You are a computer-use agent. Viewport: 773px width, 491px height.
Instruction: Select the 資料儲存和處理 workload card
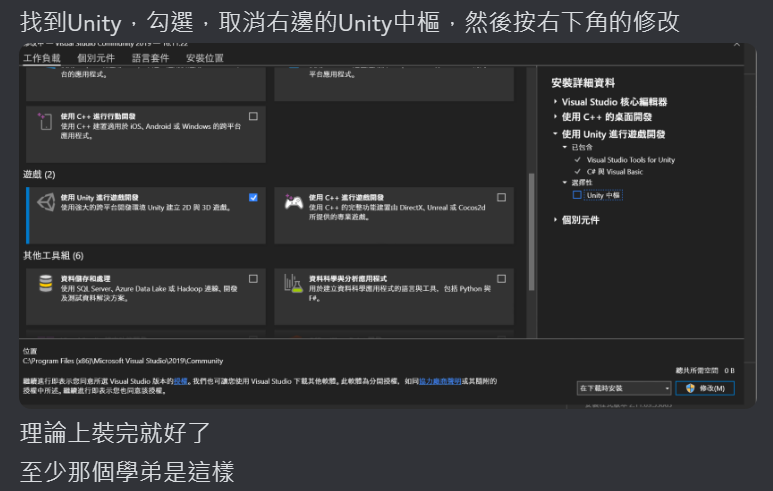pos(146,297)
